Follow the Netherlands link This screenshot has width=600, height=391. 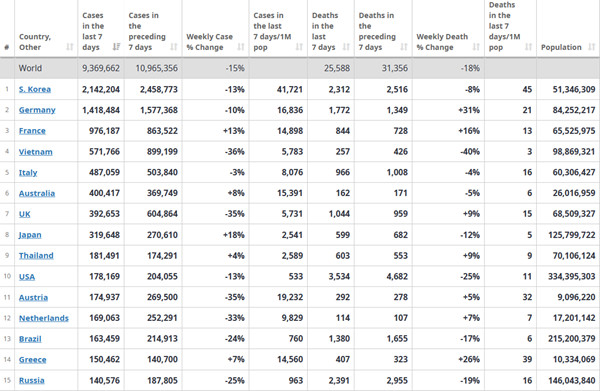(44, 318)
